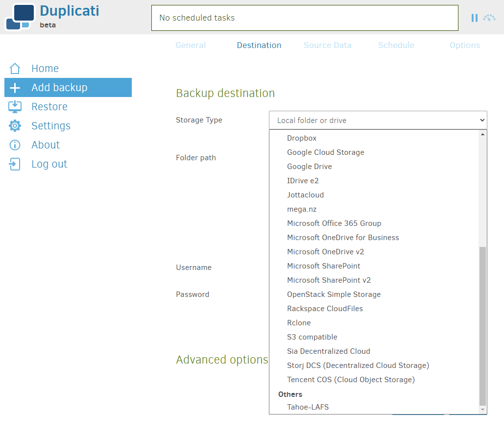The image size is (504, 439).
Task: Pause the scheduler with the pause icon
Action: (x=474, y=18)
